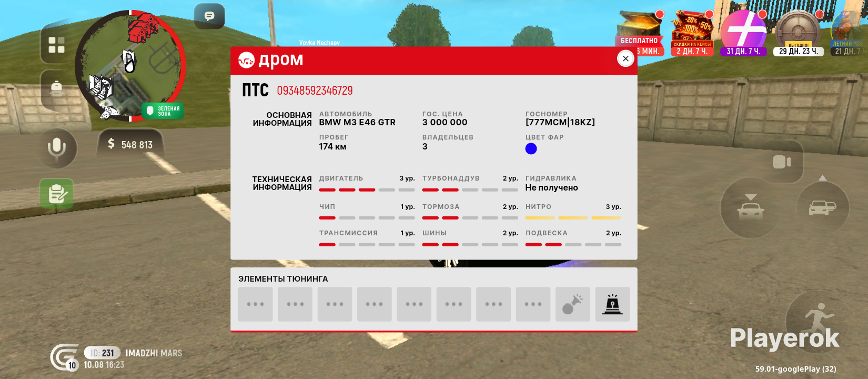Click car name BMW M3 E46 GTR
The width and height of the screenshot is (868, 379).
(357, 122)
